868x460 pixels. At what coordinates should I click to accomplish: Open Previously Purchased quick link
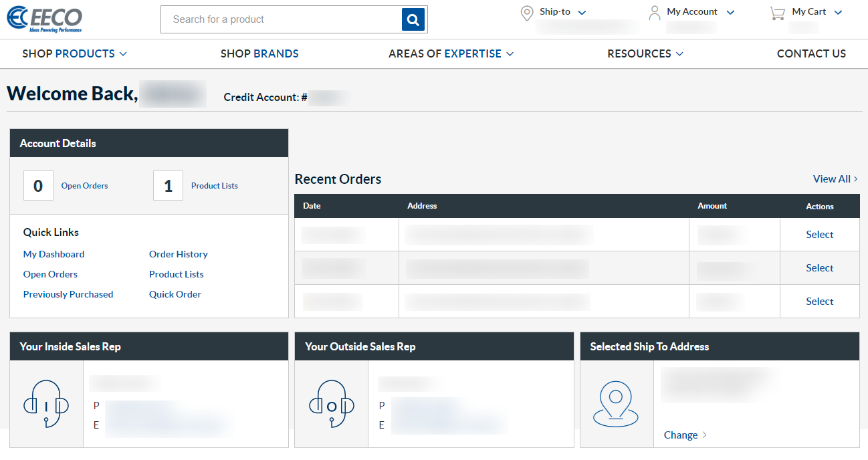pos(68,294)
